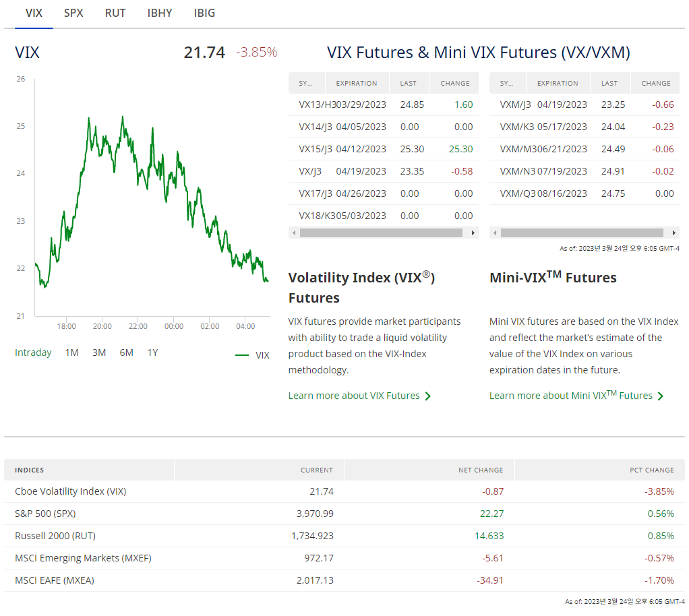Show the 3M chart range
689x616 pixels.
tap(99, 352)
